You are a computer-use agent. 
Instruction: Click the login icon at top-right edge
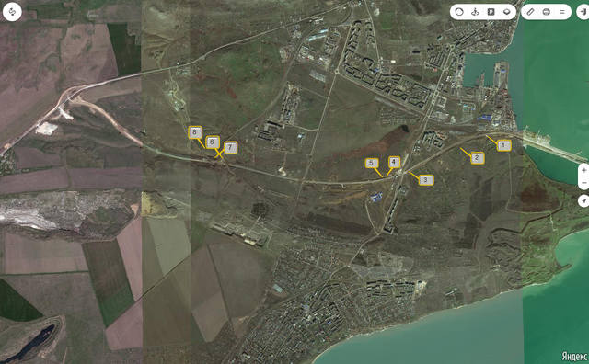click(x=583, y=12)
